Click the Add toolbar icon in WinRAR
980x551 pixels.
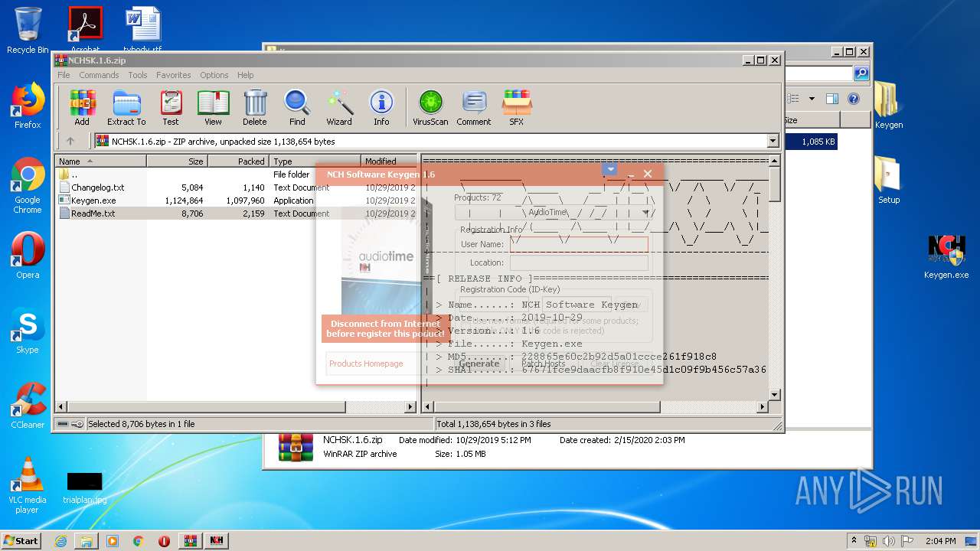[82, 108]
